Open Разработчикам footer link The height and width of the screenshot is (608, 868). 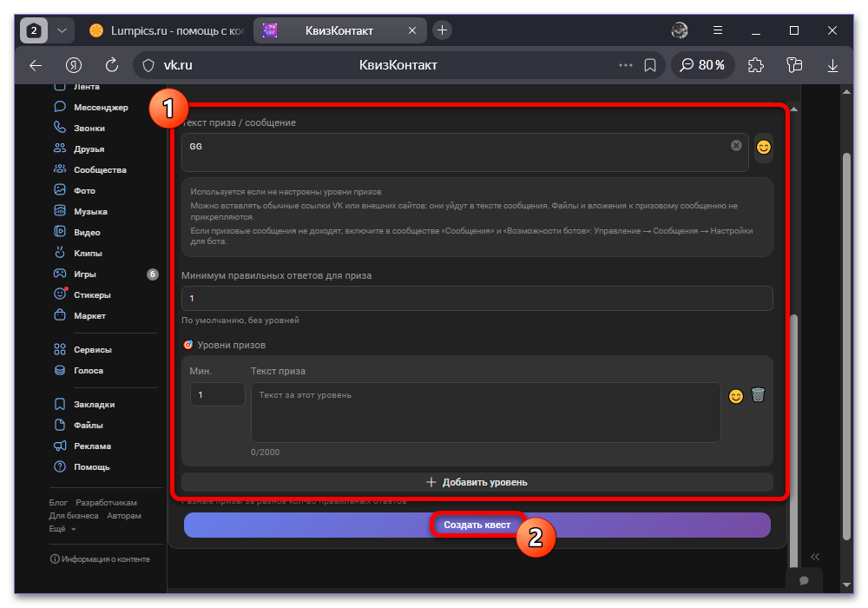coord(106,503)
